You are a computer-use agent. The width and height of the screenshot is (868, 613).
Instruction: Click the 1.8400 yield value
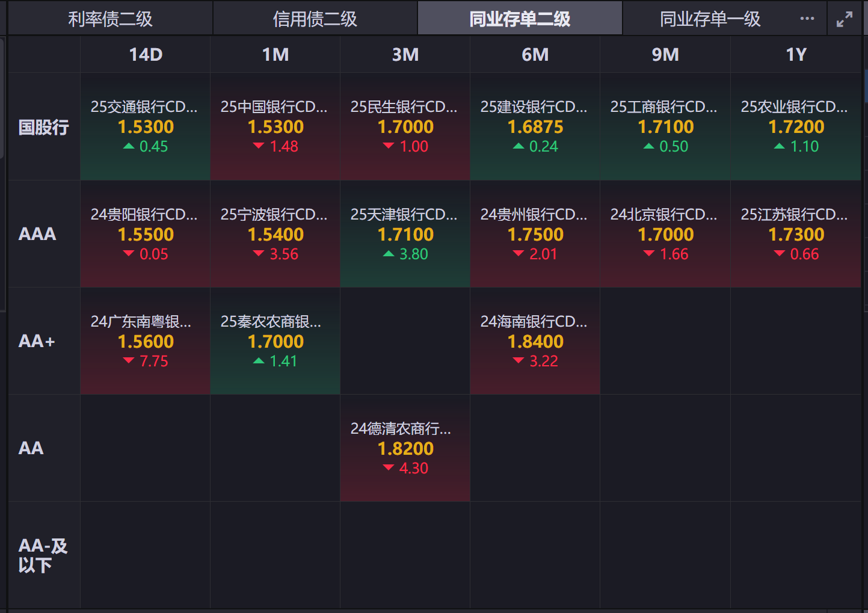535,342
